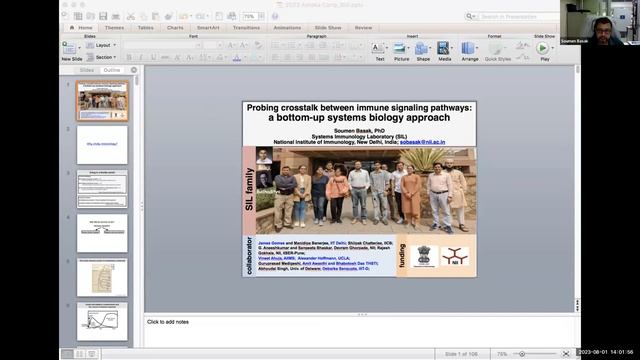Image resolution: width=640 pixels, height=360 pixels.
Task: Click the zoom slider knob in status bar
Action: (x=522, y=354)
